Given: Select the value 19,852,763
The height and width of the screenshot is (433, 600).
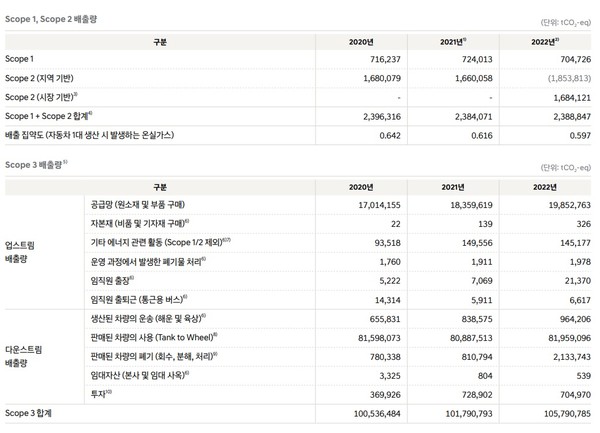Looking at the screenshot, I should click(570, 205).
